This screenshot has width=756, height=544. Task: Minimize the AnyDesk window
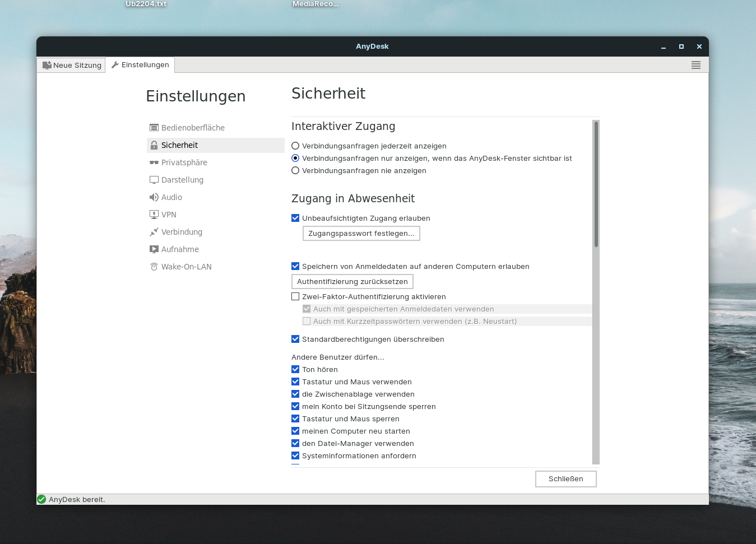pos(664,47)
